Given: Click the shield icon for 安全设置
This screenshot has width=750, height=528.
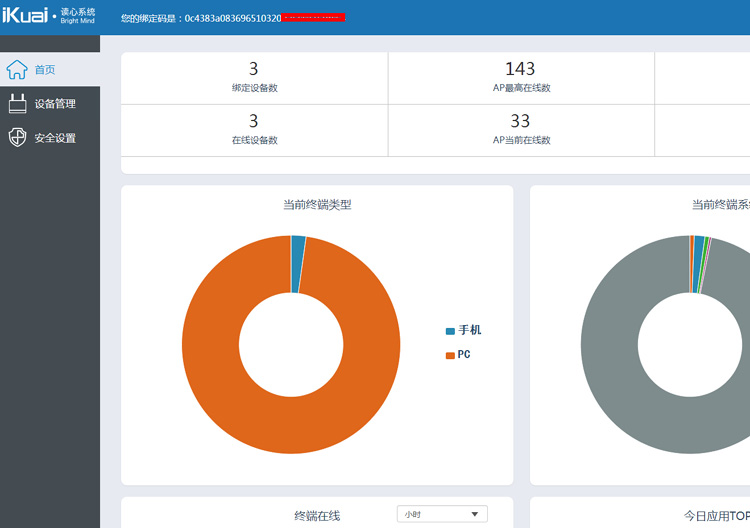Looking at the screenshot, I should (x=17, y=138).
